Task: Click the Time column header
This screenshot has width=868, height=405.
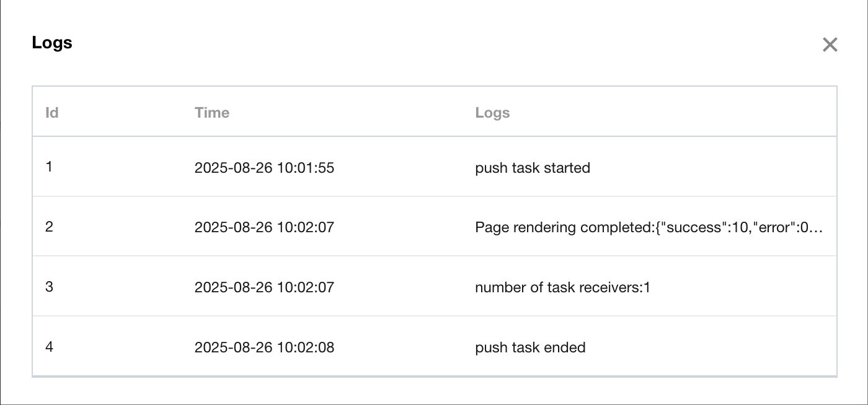Action: (211, 113)
